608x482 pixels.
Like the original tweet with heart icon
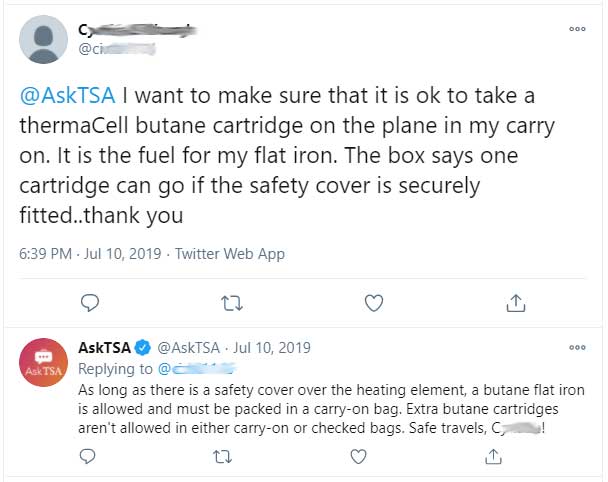[x=374, y=303]
